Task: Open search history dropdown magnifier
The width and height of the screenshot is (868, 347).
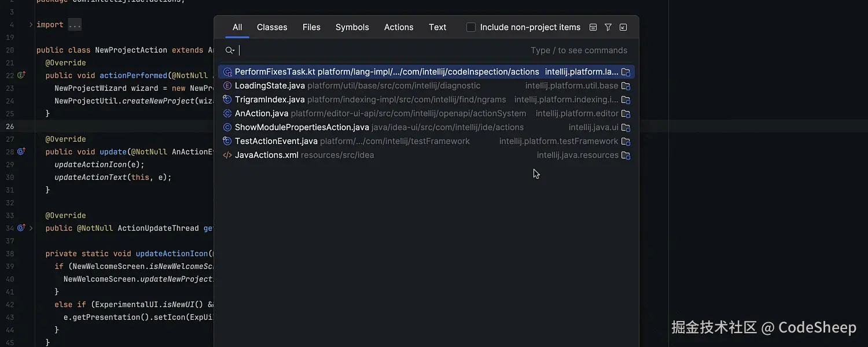Action: [x=230, y=50]
